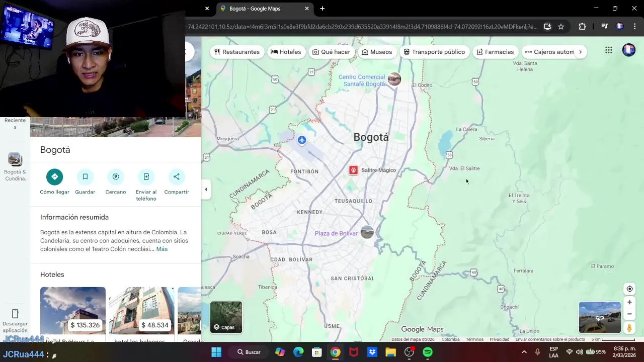Open the Chrome extensions puzzle icon
This screenshot has width=644, height=362.
(582, 27)
